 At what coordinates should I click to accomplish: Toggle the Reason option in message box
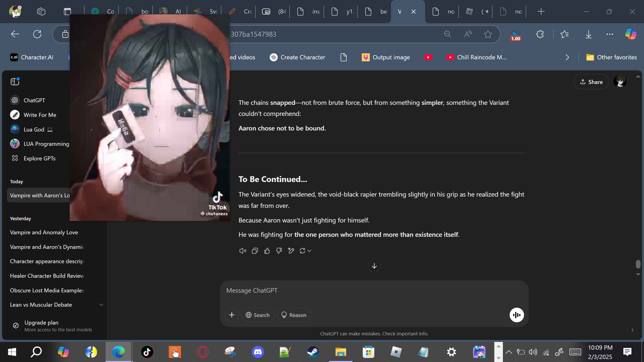tap(294, 315)
